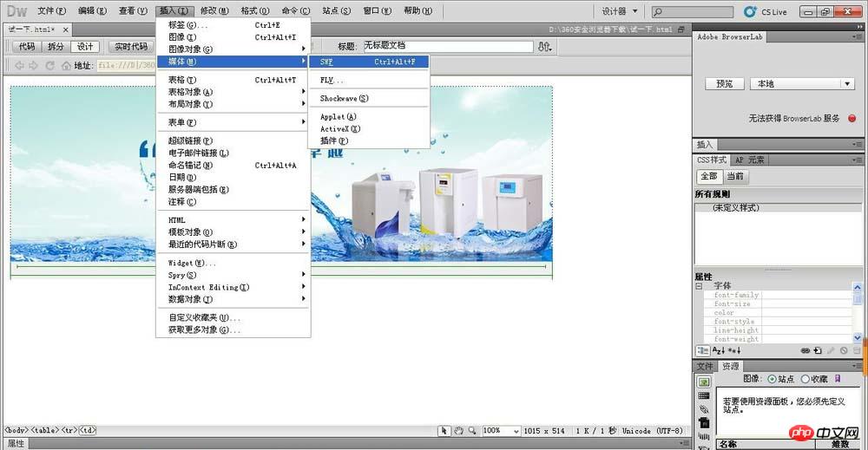Select the Hand tool in status bar
This screenshot has height=450, width=868.
(x=458, y=431)
